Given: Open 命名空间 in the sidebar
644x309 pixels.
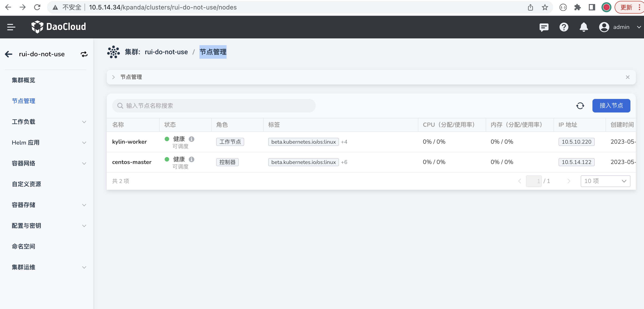Looking at the screenshot, I should (x=24, y=246).
